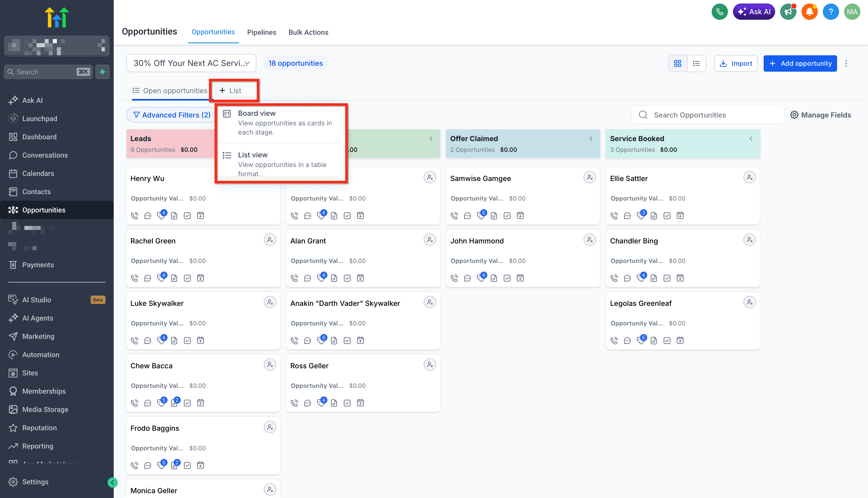This screenshot has height=498, width=868.
Task: Open the megaphone announcements icon
Action: (788, 12)
